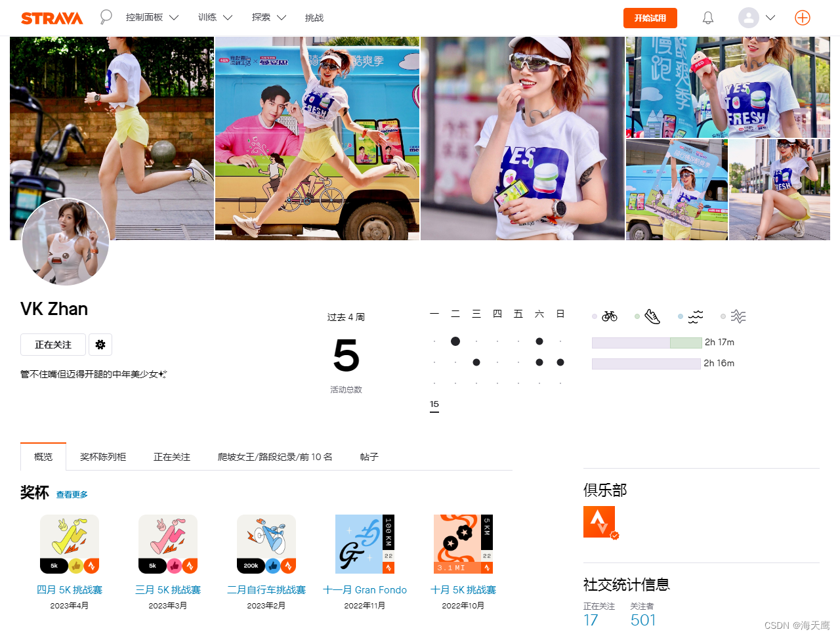Switch to the 奖杯陈列柜 tab
The image size is (840, 636).
click(x=102, y=456)
